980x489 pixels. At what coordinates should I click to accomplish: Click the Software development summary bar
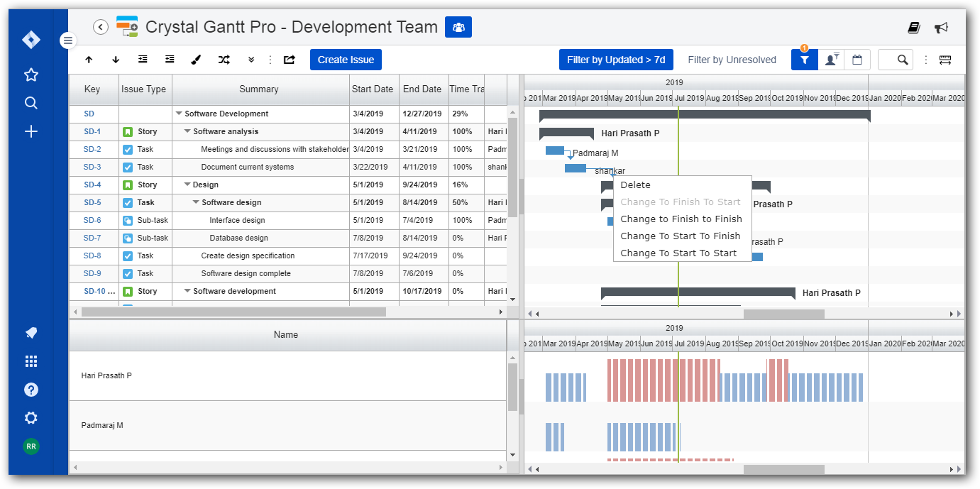pos(698,292)
